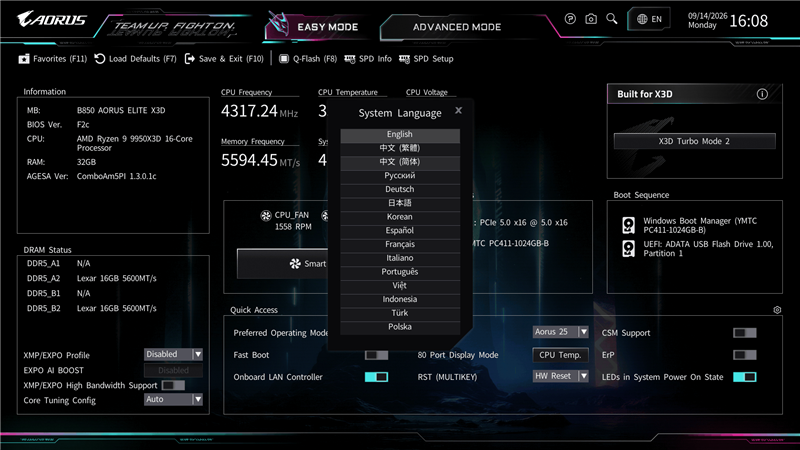This screenshot has height=450, width=800.
Task: Select 日本語 language
Action: point(400,203)
